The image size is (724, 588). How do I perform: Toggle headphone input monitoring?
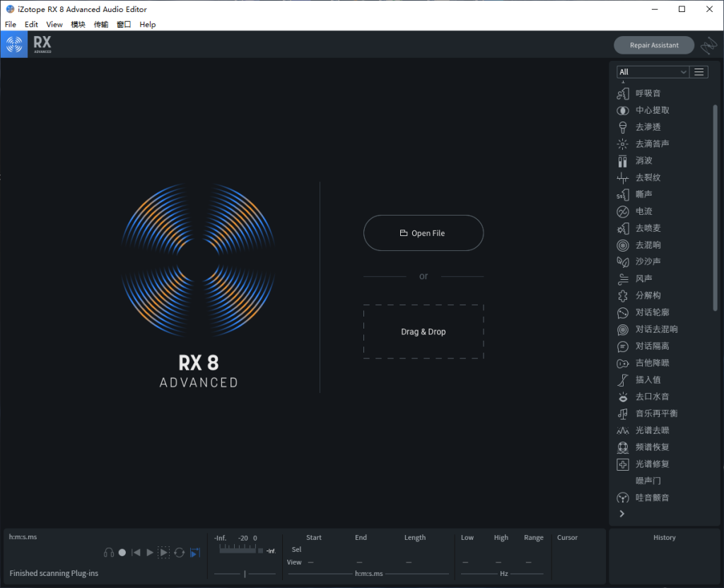point(109,553)
